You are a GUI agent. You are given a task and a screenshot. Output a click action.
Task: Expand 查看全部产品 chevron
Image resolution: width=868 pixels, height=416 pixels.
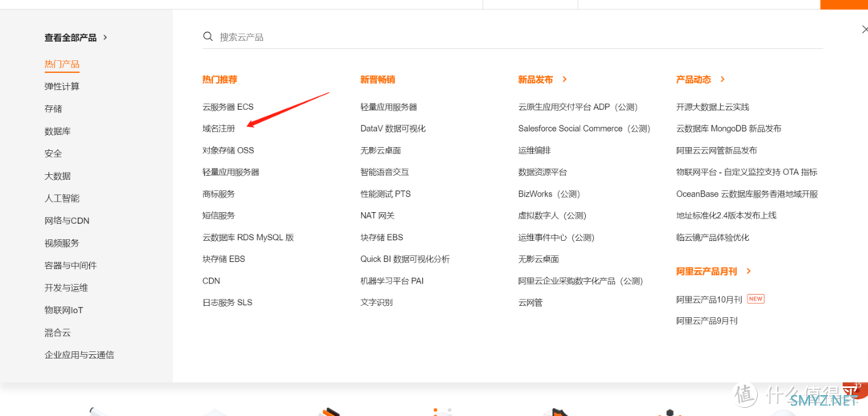(105, 38)
